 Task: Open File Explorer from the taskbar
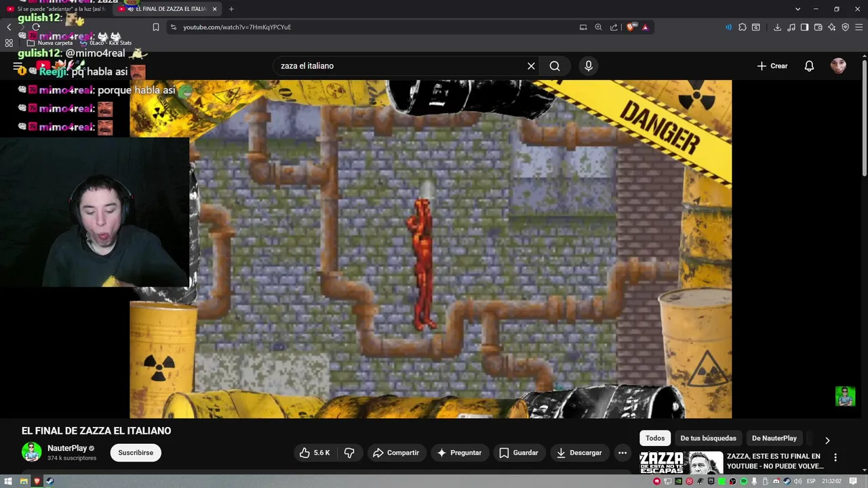click(x=23, y=481)
